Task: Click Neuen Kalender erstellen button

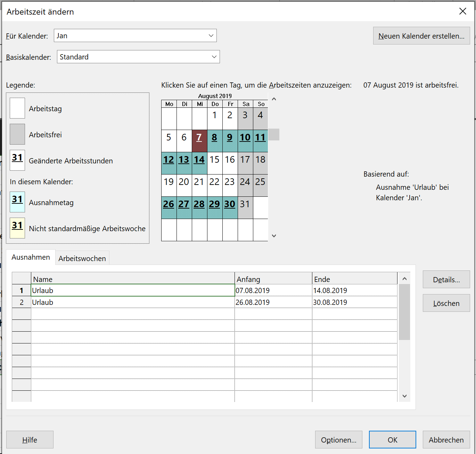Action: tap(421, 36)
